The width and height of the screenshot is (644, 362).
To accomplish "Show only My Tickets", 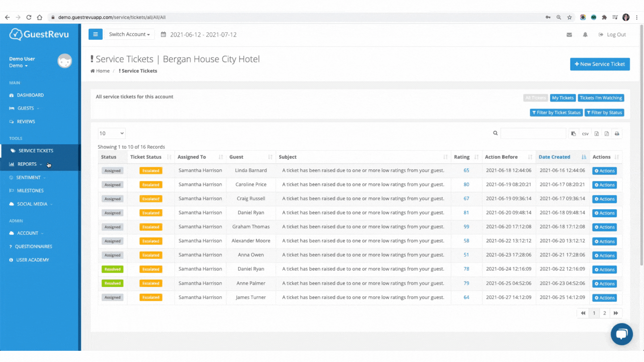I will tap(563, 98).
